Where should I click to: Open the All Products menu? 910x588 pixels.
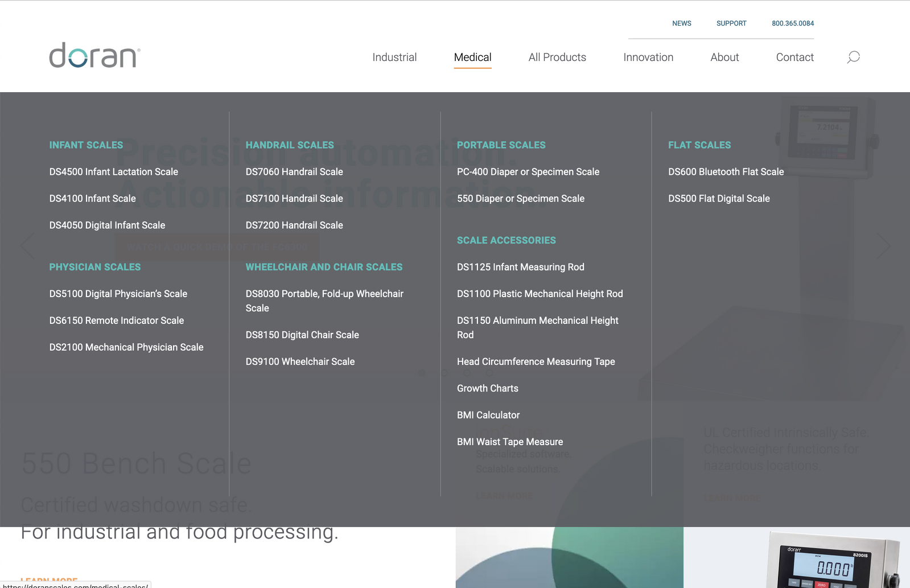pos(557,57)
